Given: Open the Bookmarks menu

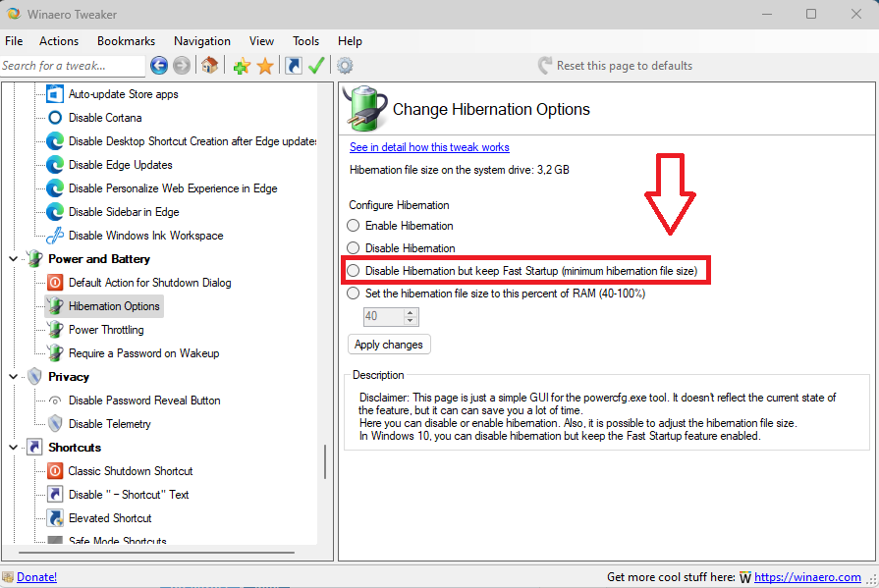Looking at the screenshot, I should pos(126,41).
